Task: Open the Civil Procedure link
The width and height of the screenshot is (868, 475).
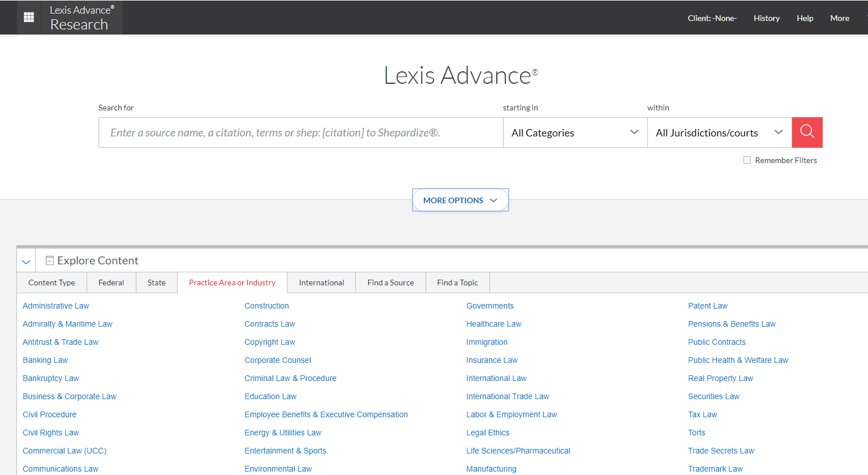Action: click(49, 414)
